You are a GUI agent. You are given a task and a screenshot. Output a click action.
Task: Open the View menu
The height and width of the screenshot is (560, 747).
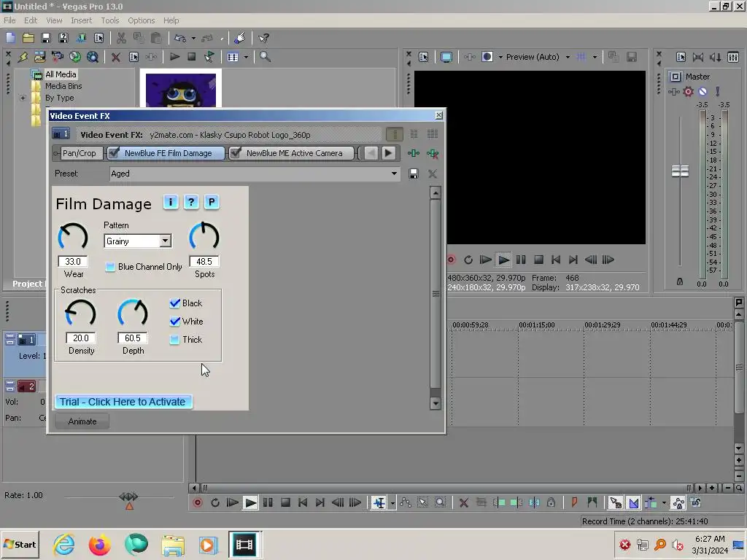[x=54, y=20]
